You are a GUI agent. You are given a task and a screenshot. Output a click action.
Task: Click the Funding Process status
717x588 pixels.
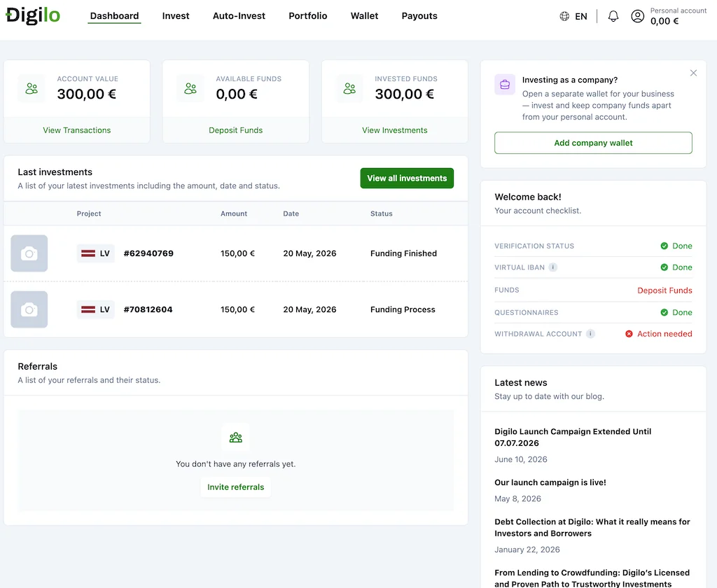click(403, 309)
